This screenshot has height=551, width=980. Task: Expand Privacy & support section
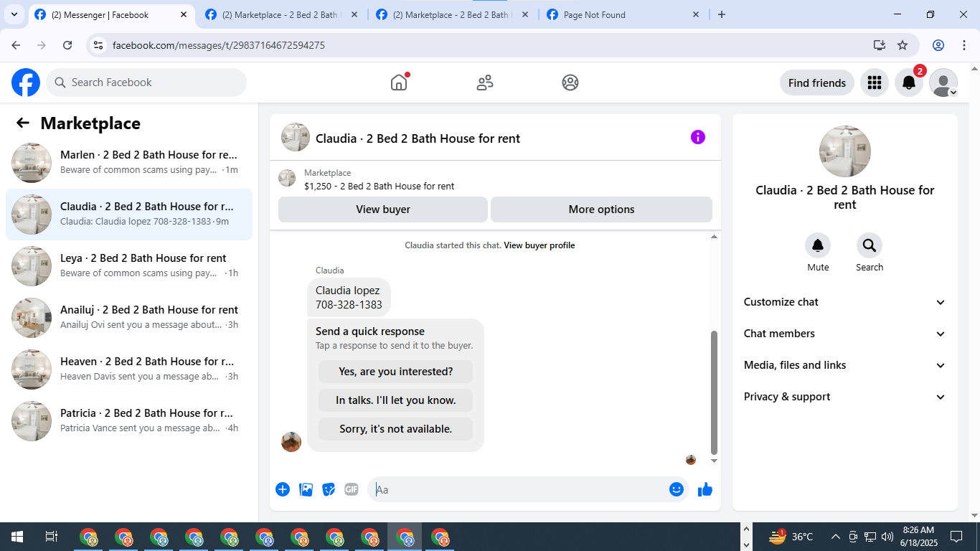845,397
